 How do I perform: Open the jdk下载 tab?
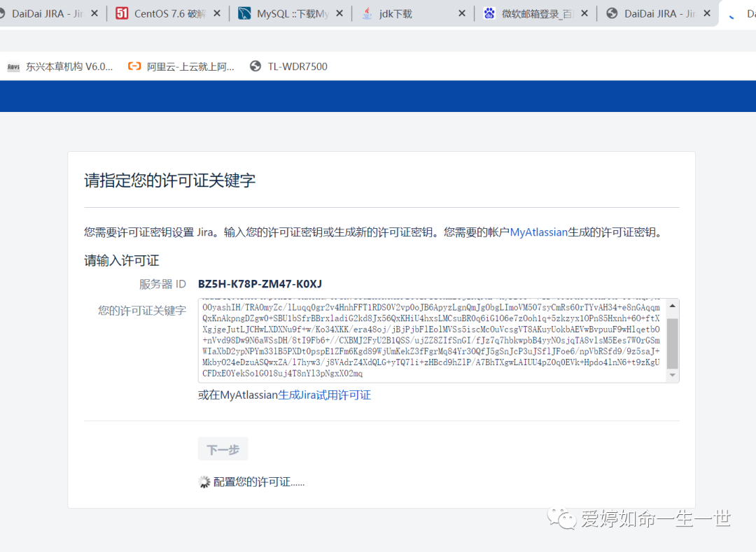click(413, 13)
